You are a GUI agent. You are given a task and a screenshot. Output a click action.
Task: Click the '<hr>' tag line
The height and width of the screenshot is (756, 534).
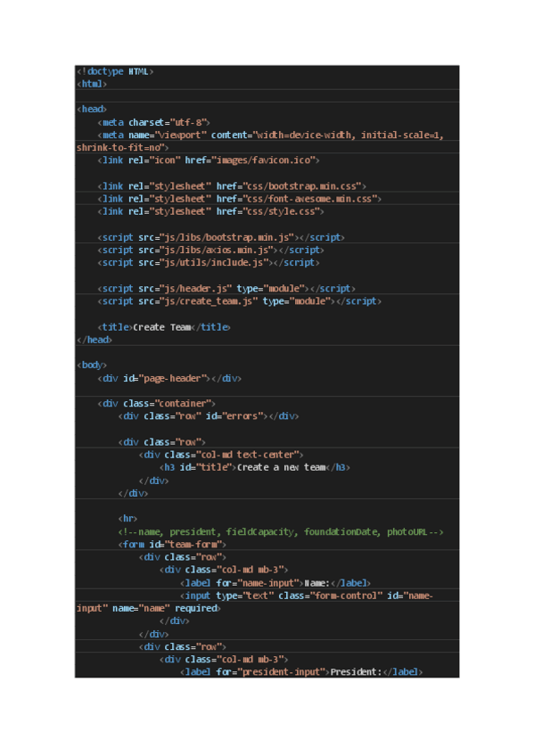tap(127, 518)
